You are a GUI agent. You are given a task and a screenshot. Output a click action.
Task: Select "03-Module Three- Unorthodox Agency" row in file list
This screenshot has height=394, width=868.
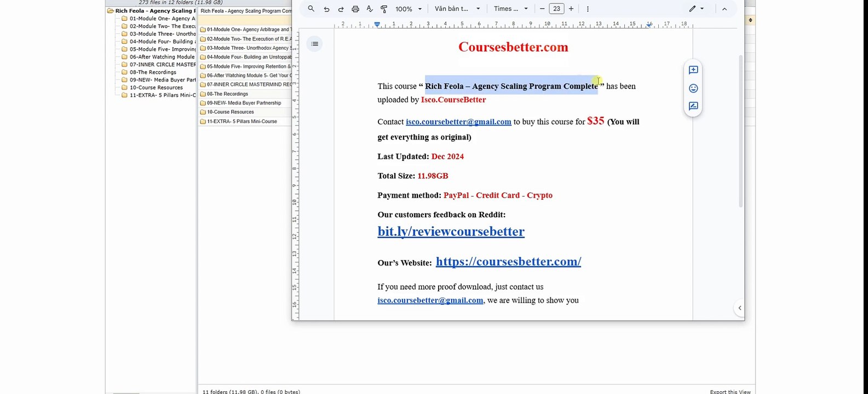click(x=245, y=48)
